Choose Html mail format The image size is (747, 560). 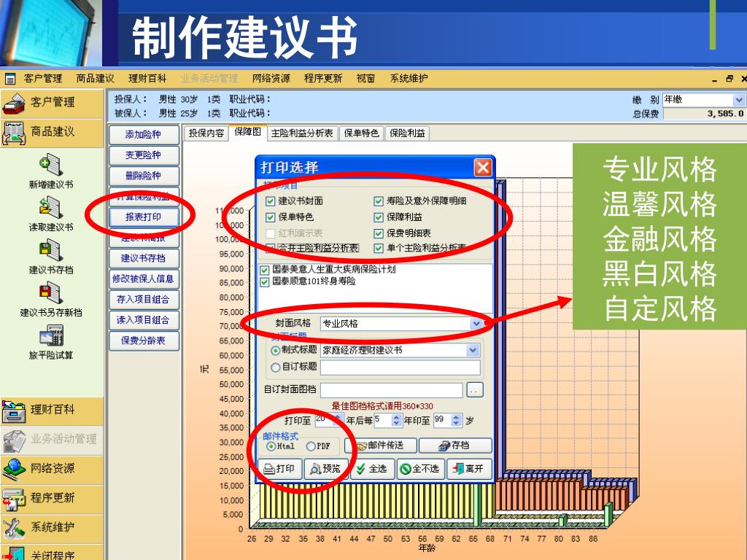pos(271,446)
